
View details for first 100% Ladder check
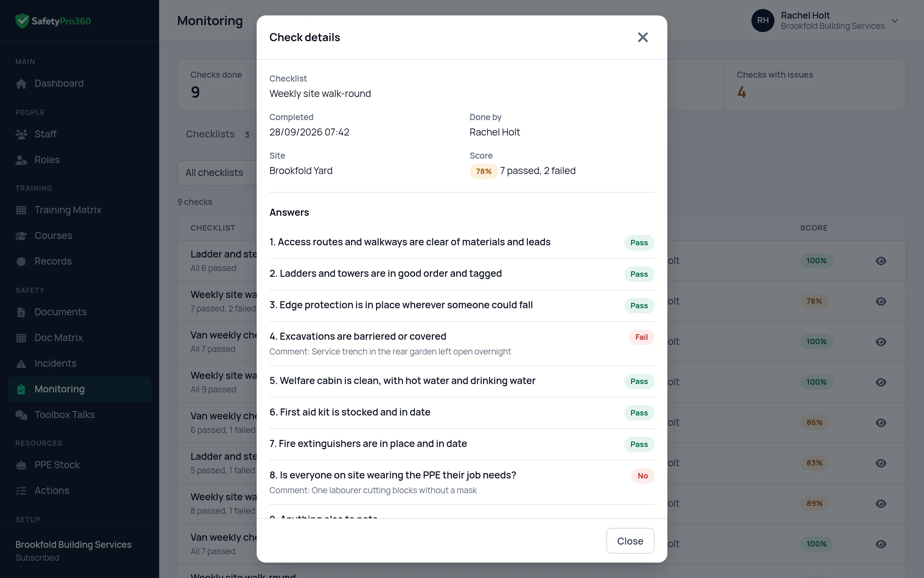click(x=880, y=261)
